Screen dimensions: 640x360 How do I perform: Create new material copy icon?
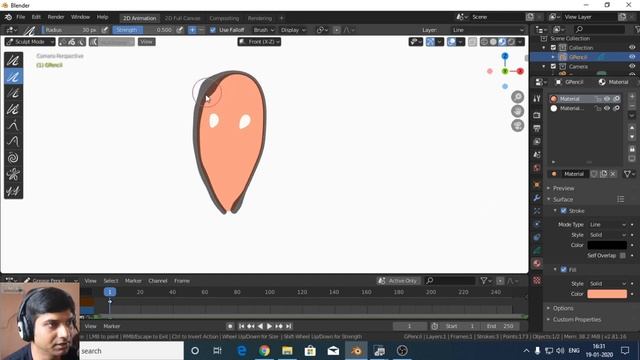point(603,174)
